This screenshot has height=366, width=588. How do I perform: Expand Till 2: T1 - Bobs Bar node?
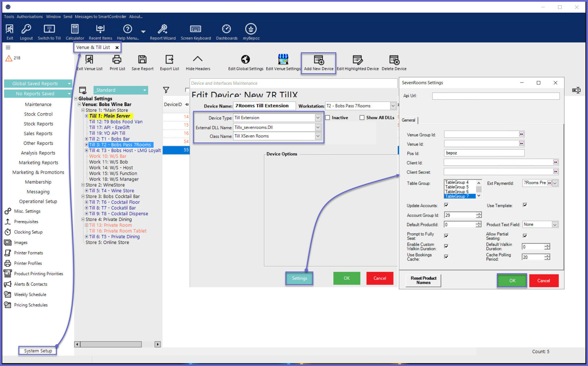pos(87,139)
